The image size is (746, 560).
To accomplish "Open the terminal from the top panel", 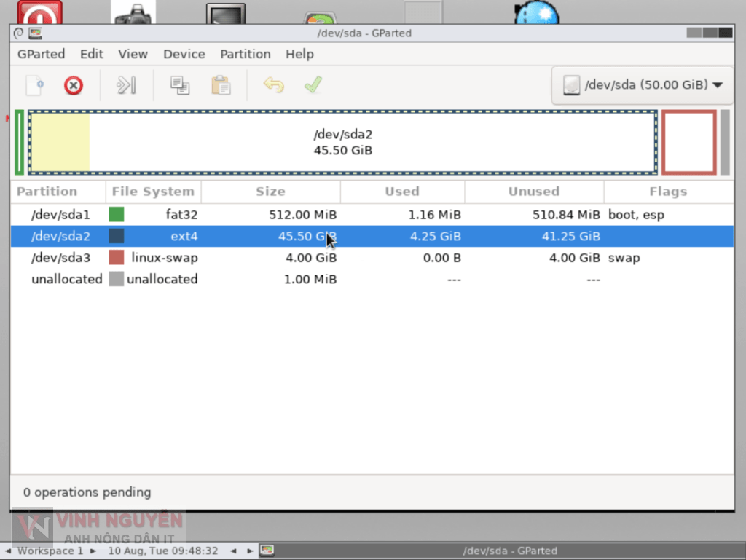I will click(x=224, y=11).
